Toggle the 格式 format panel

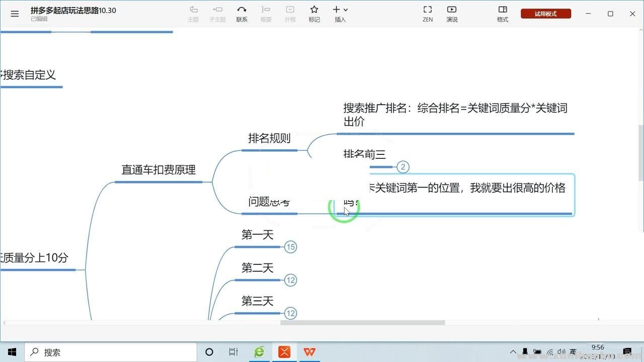point(502,13)
